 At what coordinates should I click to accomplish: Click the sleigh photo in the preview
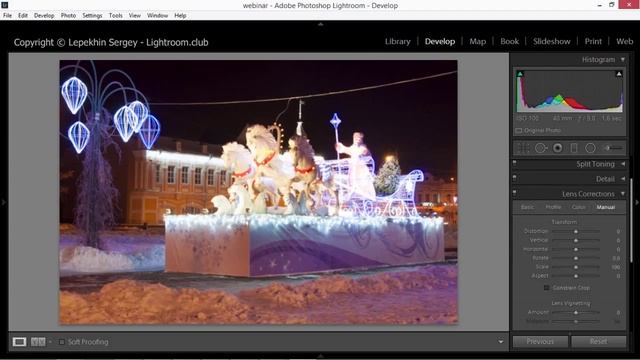pyautogui.click(x=258, y=192)
